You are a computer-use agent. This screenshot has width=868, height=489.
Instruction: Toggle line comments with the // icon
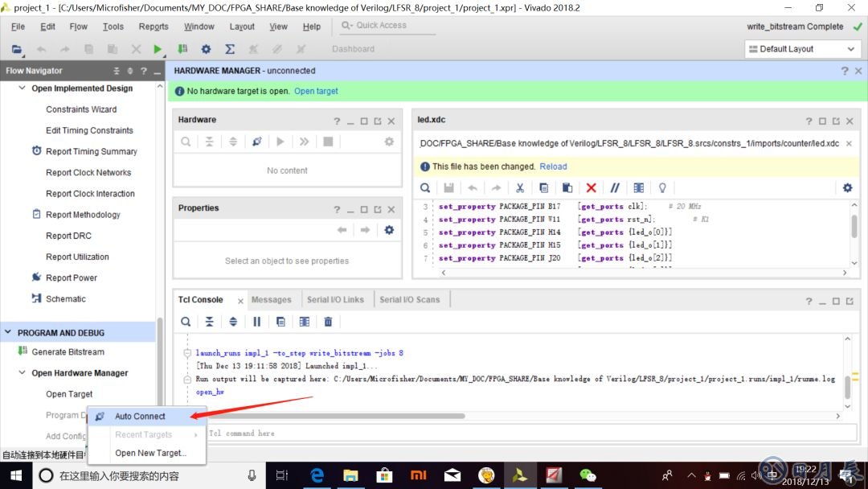pos(615,187)
